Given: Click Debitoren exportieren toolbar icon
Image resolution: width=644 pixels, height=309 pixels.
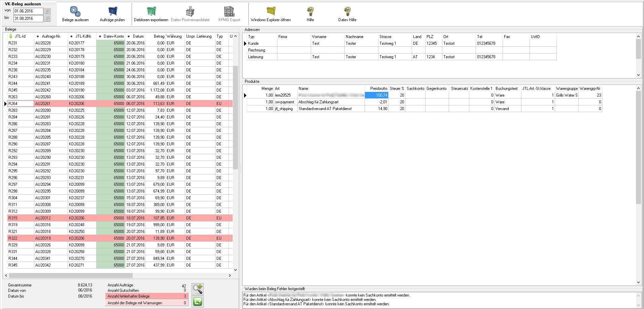Looking at the screenshot, I should [x=151, y=12].
